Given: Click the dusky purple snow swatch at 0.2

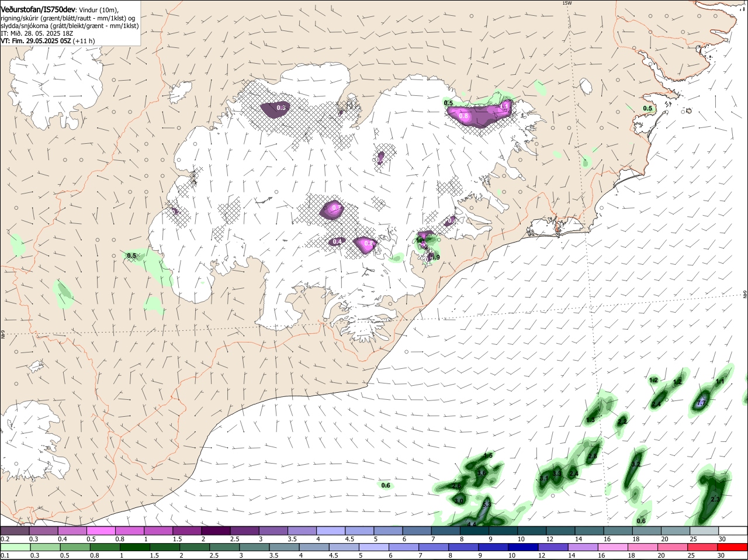Looking at the screenshot, I should (x=15, y=530).
